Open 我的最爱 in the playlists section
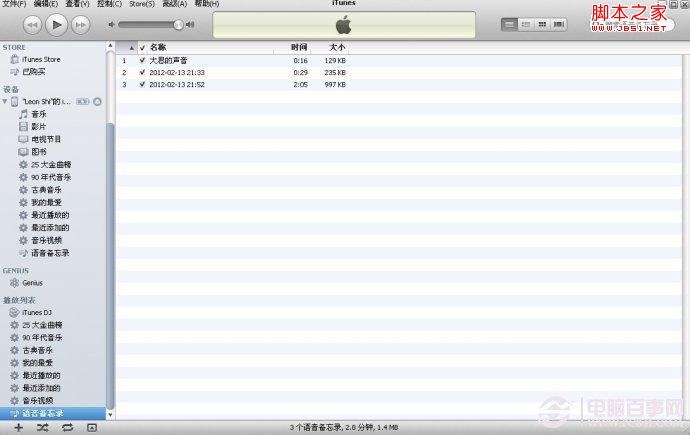The width and height of the screenshot is (690, 435). click(37, 363)
